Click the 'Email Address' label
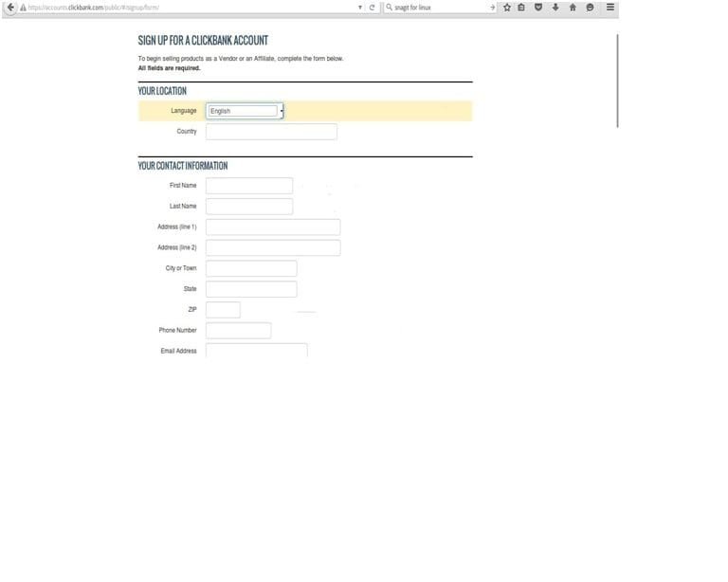This screenshot has width=728, height=582. point(179,351)
